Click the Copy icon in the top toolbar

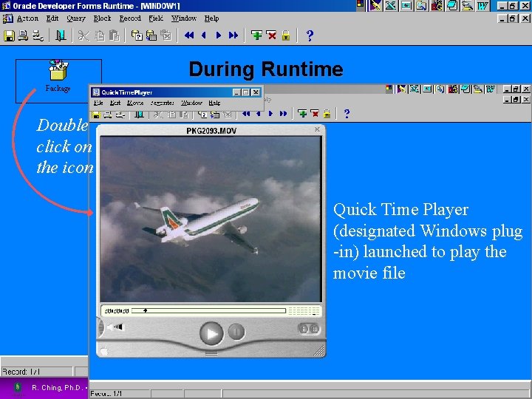[100, 35]
